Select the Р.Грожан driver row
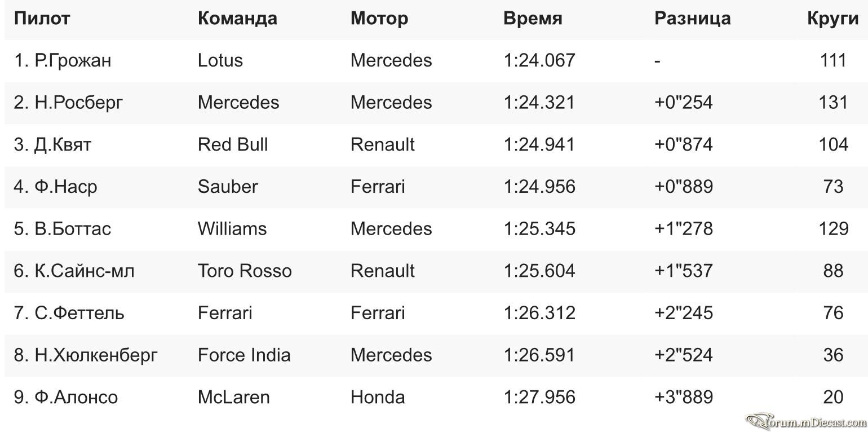 pyautogui.click(x=434, y=60)
